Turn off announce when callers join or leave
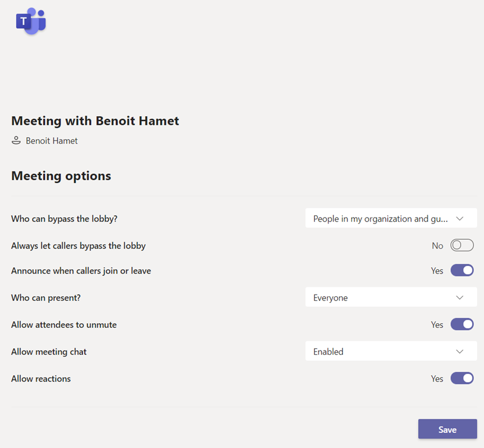 (x=462, y=271)
